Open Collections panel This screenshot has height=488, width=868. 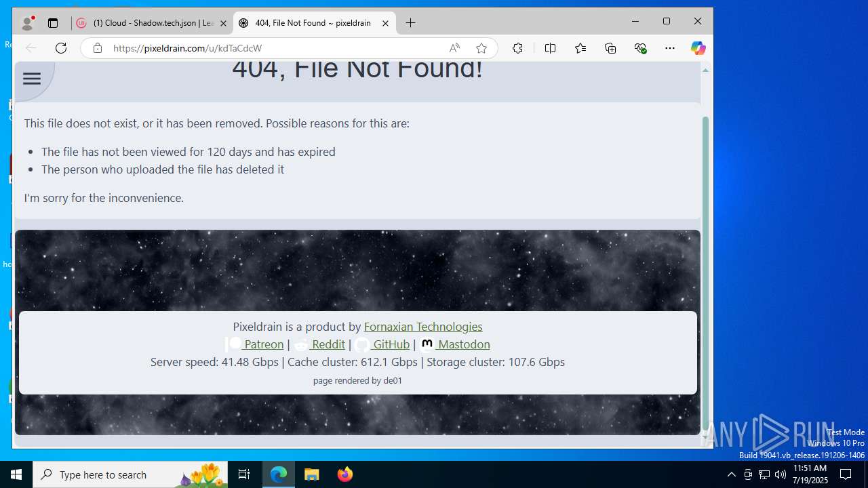click(x=610, y=48)
